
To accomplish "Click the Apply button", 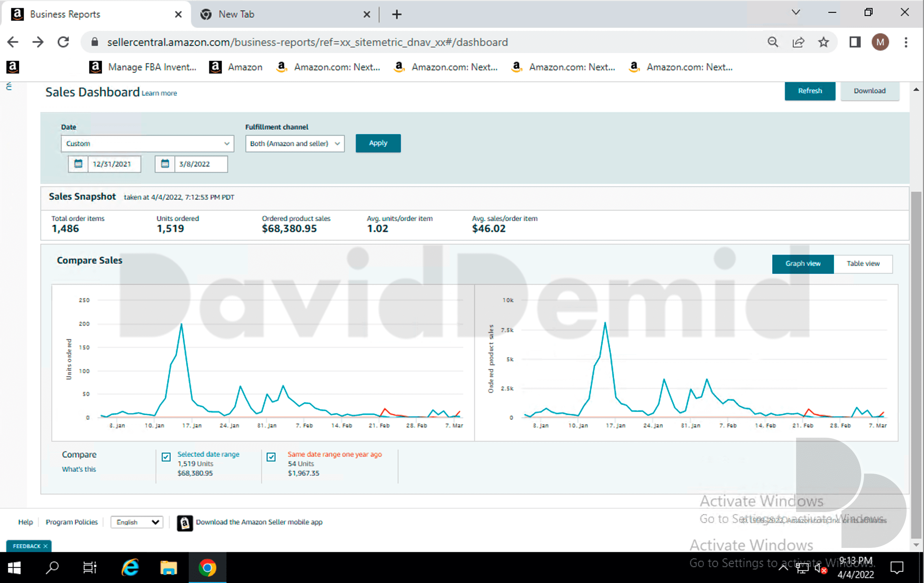I will pos(378,143).
